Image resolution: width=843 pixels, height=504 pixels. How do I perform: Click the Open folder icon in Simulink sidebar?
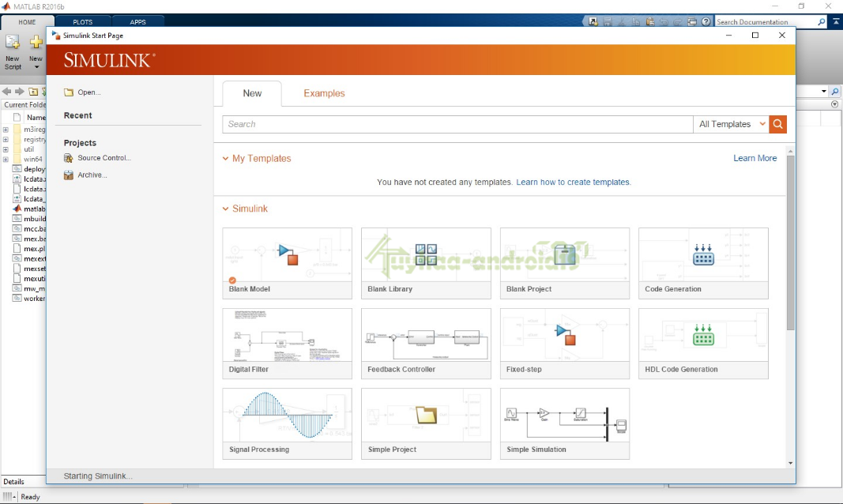point(69,92)
